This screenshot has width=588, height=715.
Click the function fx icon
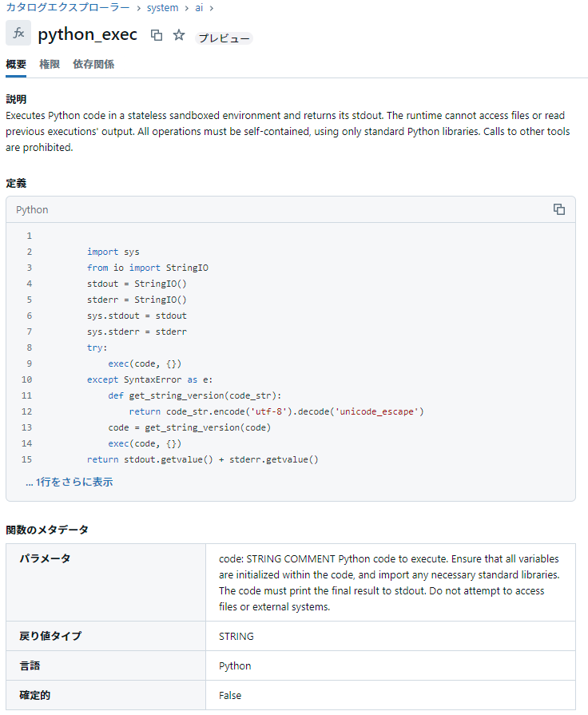click(18, 33)
